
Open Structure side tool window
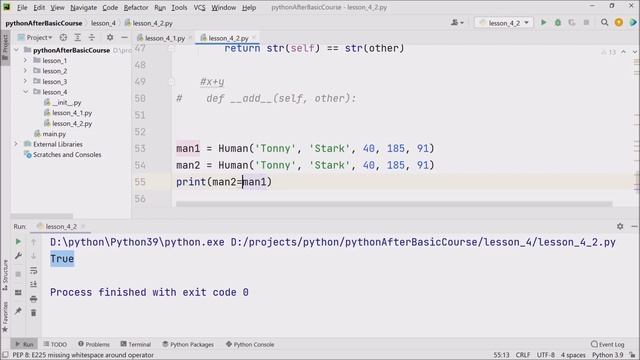pyautogui.click(x=5, y=274)
